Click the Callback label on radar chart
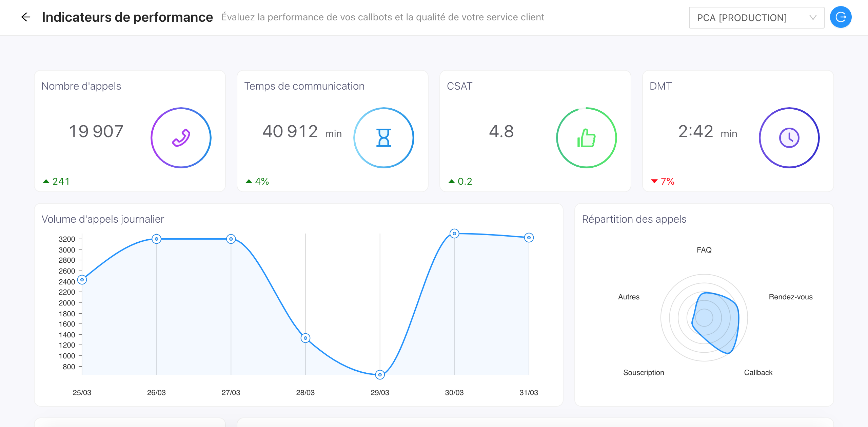Screen dimensions: 868x427 [x=758, y=372]
